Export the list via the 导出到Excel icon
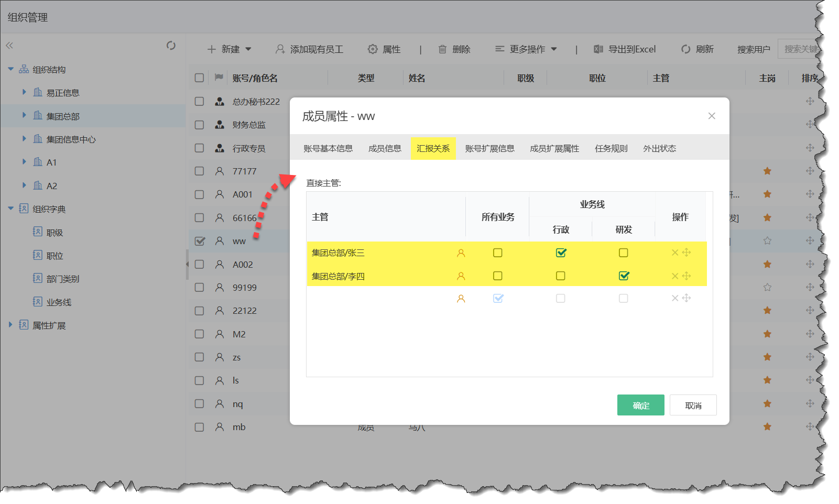This screenshot has height=504, width=839. pos(597,49)
